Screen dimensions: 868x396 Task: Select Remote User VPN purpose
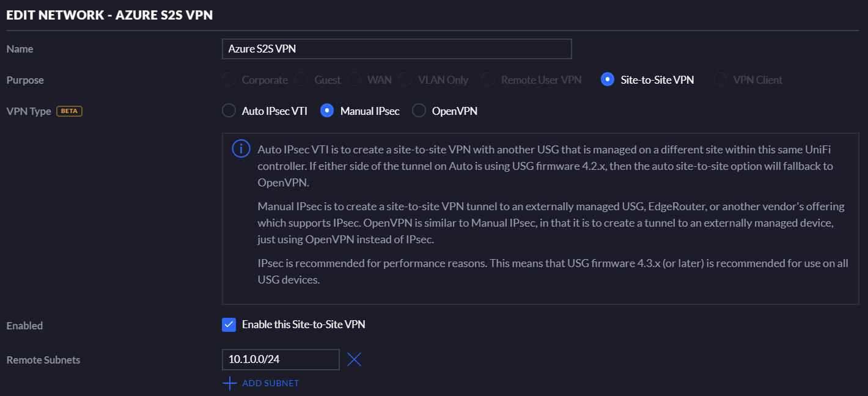click(488, 79)
